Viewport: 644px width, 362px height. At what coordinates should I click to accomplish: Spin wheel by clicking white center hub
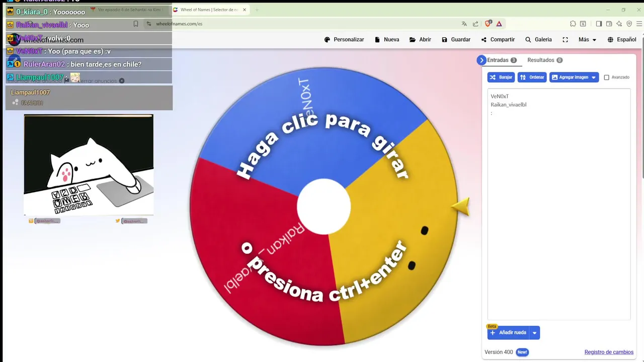[324, 207]
